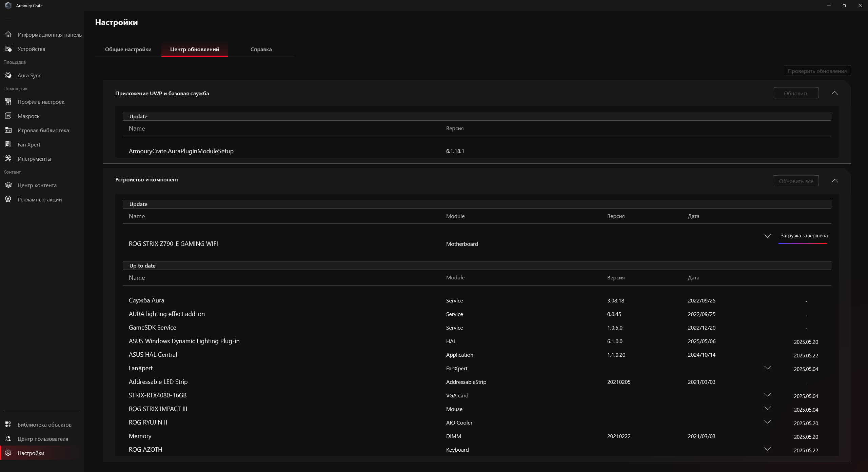Collapse the Устройство и компонент section

pos(834,181)
